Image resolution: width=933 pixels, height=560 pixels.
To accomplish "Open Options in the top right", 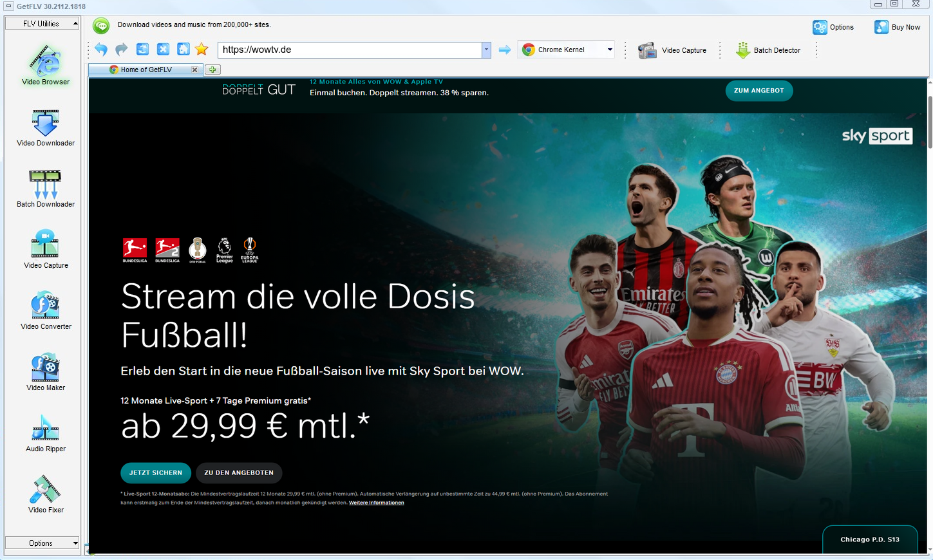I will tap(833, 27).
